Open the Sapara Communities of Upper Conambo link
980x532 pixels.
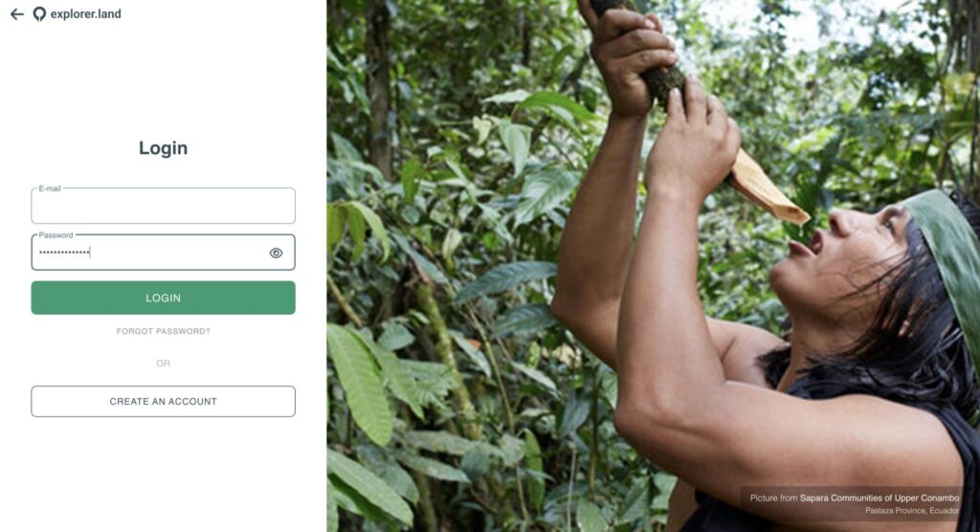click(880, 499)
